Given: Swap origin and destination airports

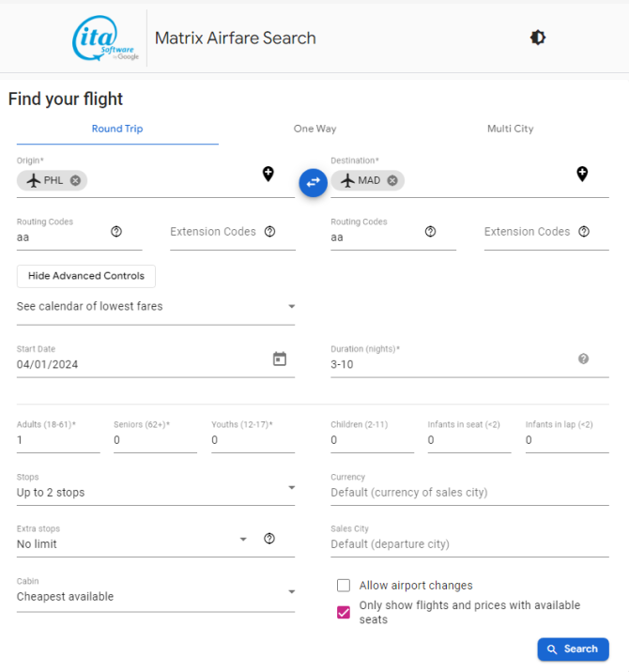Looking at the screenshot, I should (313, 182).
